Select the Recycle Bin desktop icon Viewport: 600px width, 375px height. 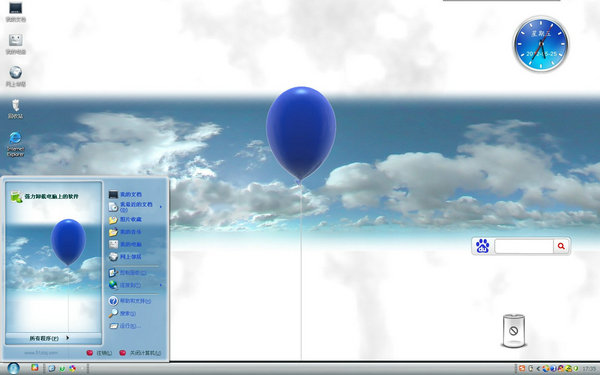(15, 109)
